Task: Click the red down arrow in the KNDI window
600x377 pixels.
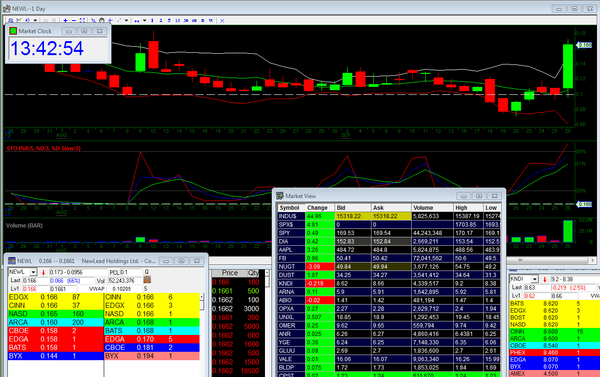Action: tap(545, 279)
